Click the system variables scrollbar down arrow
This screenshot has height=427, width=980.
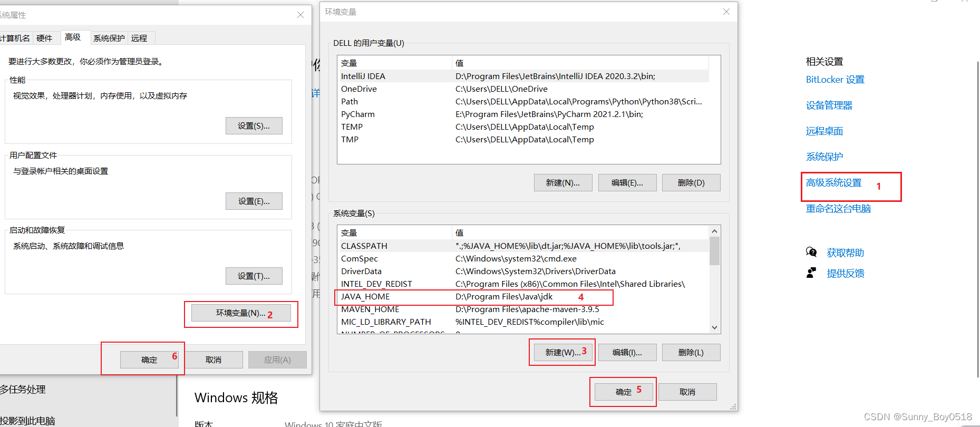tap(714, 327)
